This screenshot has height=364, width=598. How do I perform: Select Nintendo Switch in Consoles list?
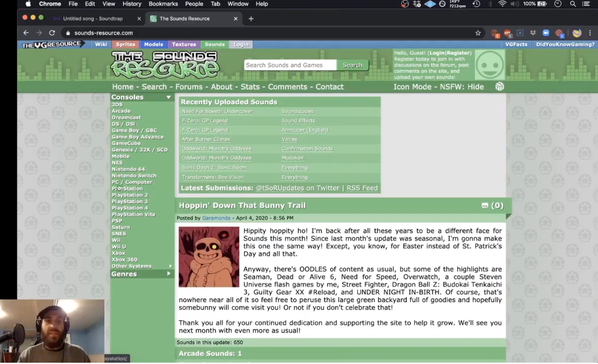click(x=134, y=175)
